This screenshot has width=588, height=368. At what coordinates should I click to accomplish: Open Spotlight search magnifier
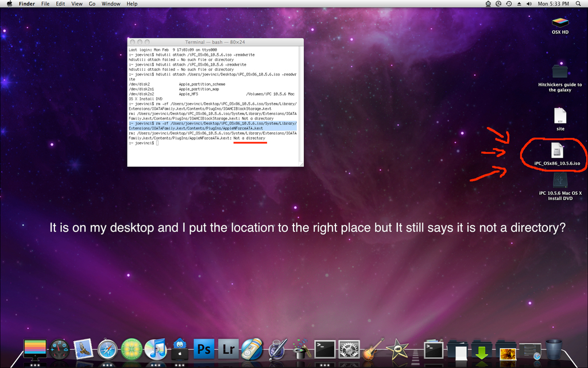578,4
